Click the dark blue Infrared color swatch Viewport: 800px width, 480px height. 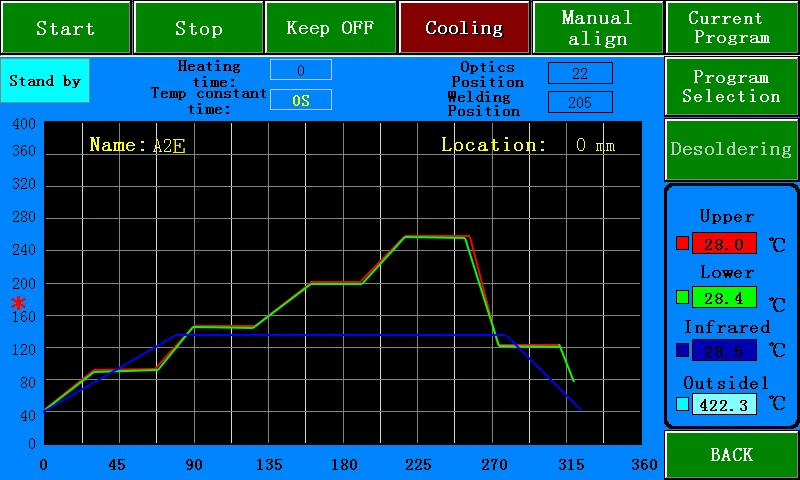pos(682,350)
